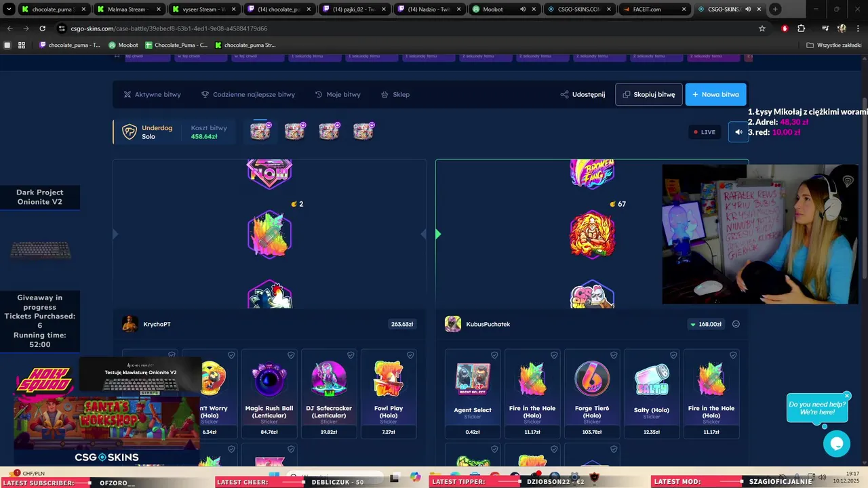Open the Chocolate_Puma - C... sheet bookmark
Viewport: 868px width, 488px height.
click(176, 45)
